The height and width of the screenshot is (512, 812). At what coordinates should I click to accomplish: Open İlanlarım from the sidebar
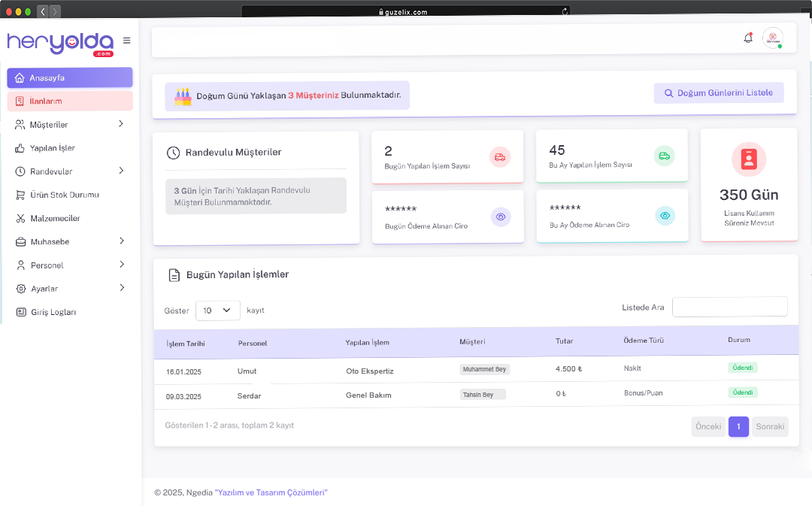click(x=46, y=101)
